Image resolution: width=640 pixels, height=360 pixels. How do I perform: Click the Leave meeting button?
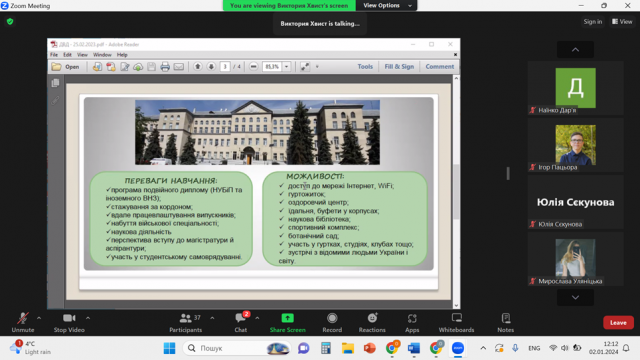pyautogui.click(x=618, y=322)
